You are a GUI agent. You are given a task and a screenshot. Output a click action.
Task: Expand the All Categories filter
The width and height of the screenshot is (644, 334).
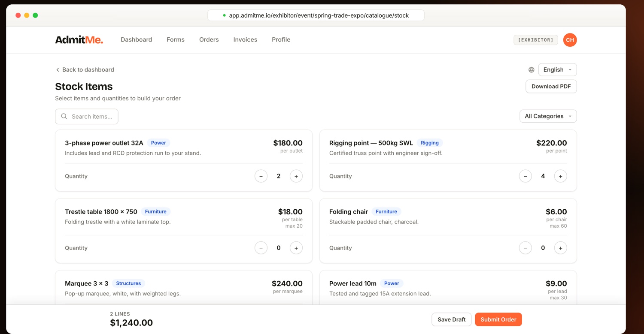(x=548, y=116)
